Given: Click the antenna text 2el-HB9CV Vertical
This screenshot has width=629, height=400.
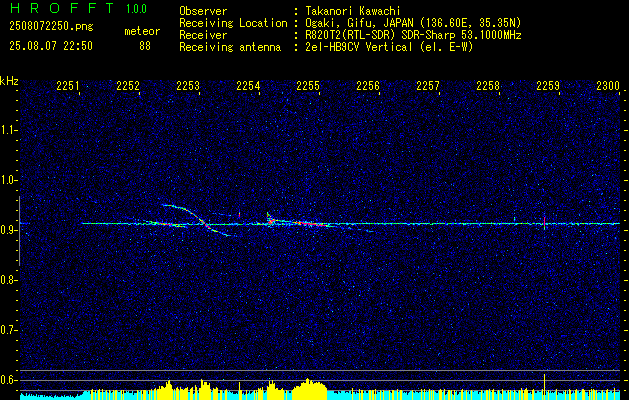Looking at the screenshot, I should coord(359,47).
